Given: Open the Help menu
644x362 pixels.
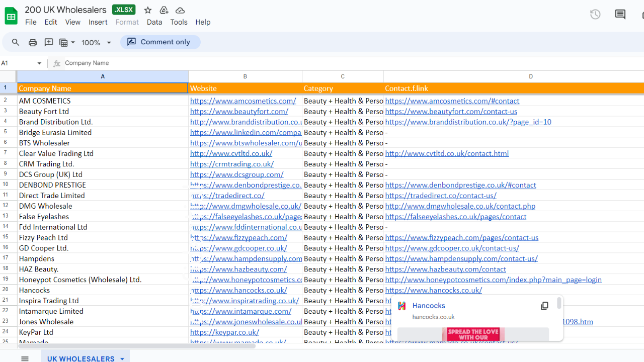Looking at the screenshot, I should [x=203, y=22].
